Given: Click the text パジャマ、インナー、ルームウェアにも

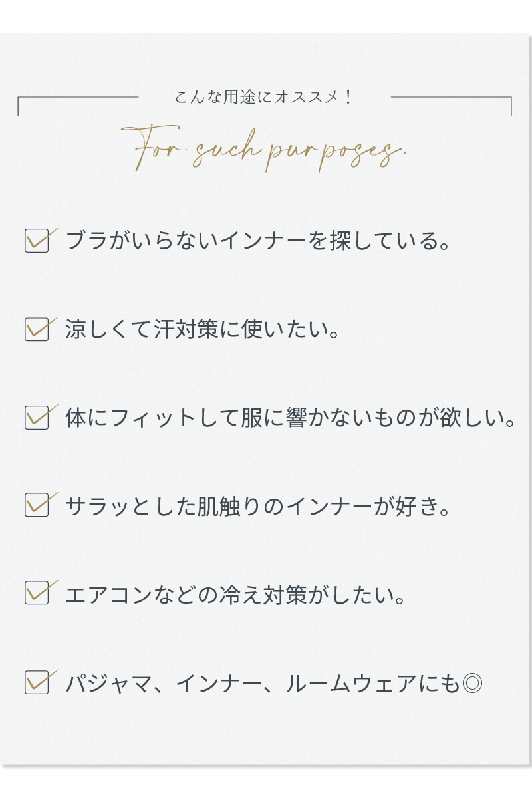Looking at the screenshot, I should (x=263, y=684).
